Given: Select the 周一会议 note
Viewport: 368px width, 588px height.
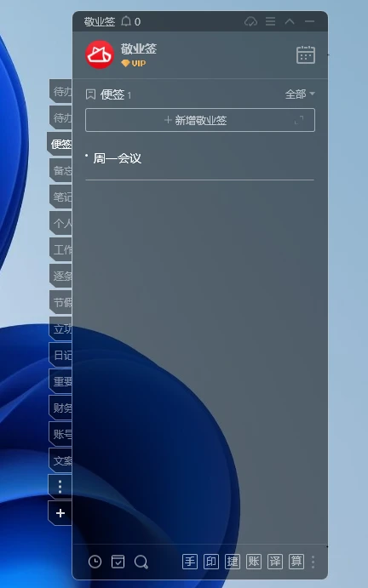Looking at the screenshot, I should pos(200,158).
